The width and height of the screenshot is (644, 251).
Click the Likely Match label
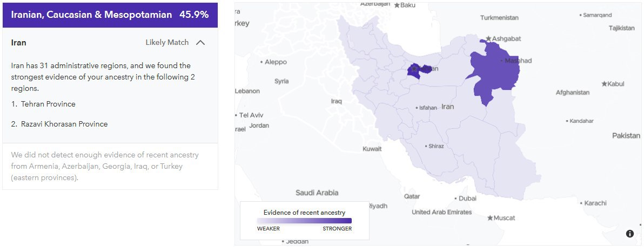coord(167,42)
